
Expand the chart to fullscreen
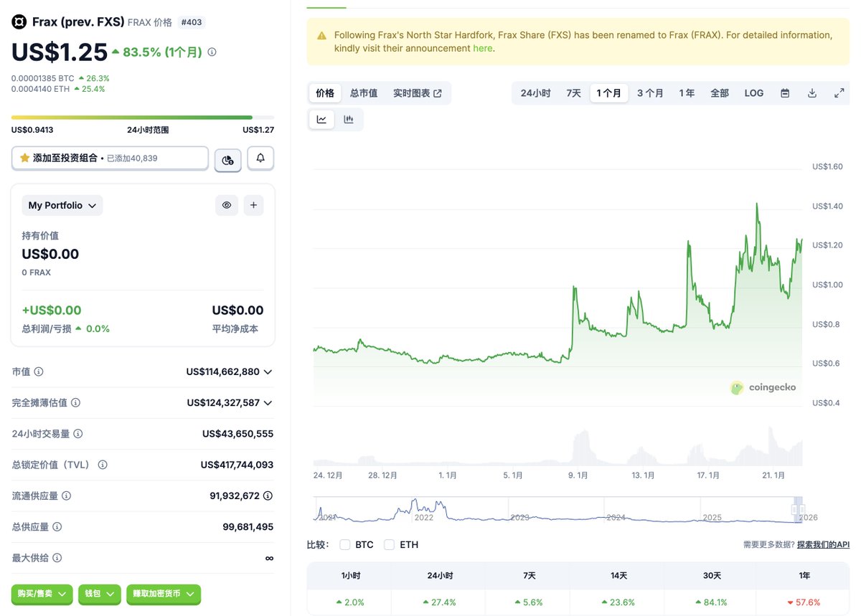[839, 93]
